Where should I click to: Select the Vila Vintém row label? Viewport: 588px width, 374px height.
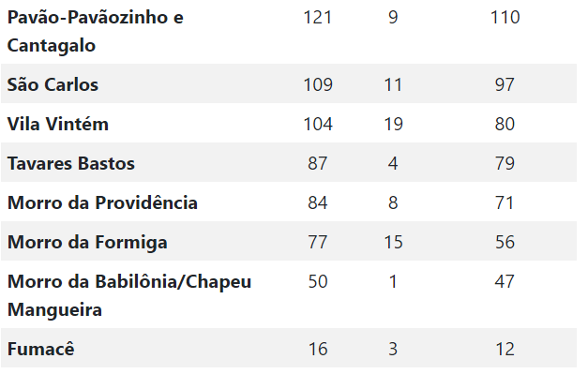[x=58, y=124]
